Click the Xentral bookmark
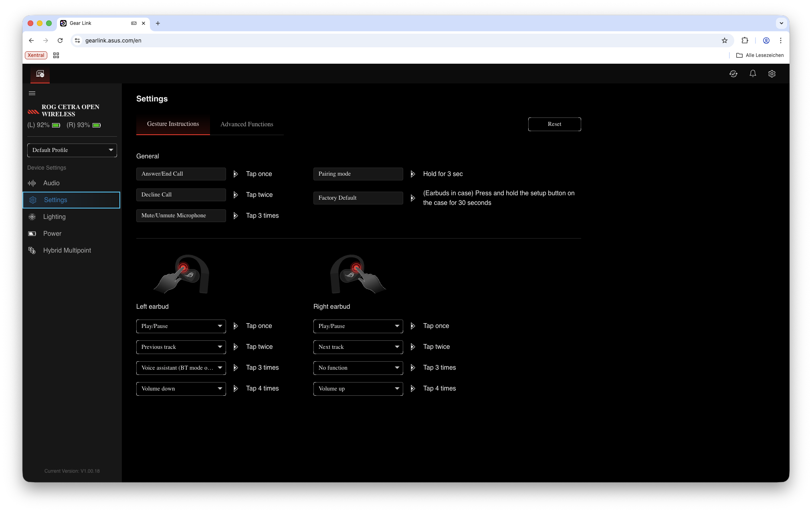812x512 pixels. pos(36,55)
